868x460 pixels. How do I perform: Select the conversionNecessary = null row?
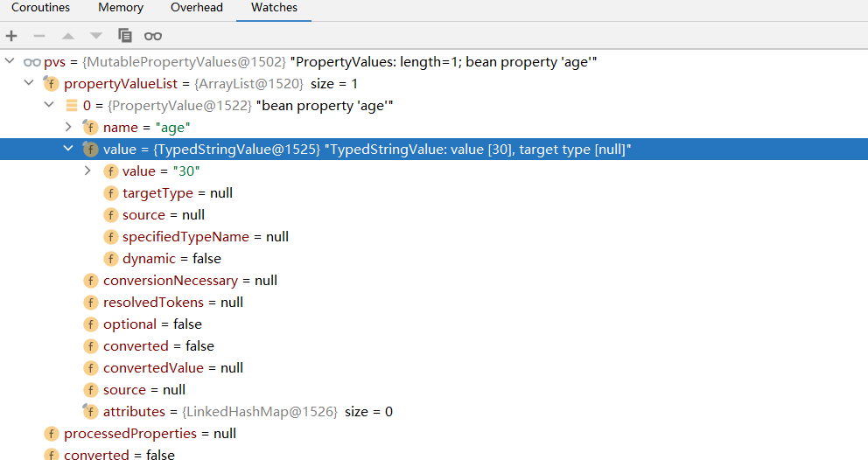434,280
